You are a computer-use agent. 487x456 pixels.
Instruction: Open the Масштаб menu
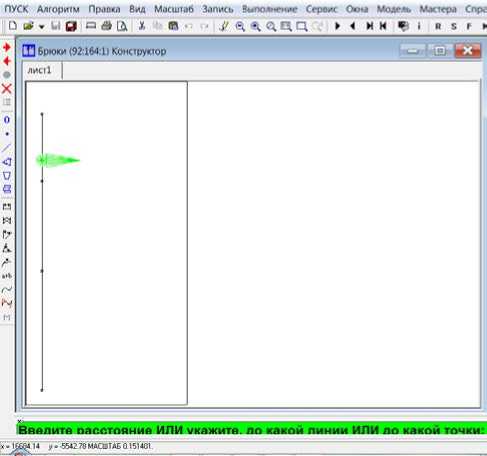pyautogui.click(x=174, y=9)
